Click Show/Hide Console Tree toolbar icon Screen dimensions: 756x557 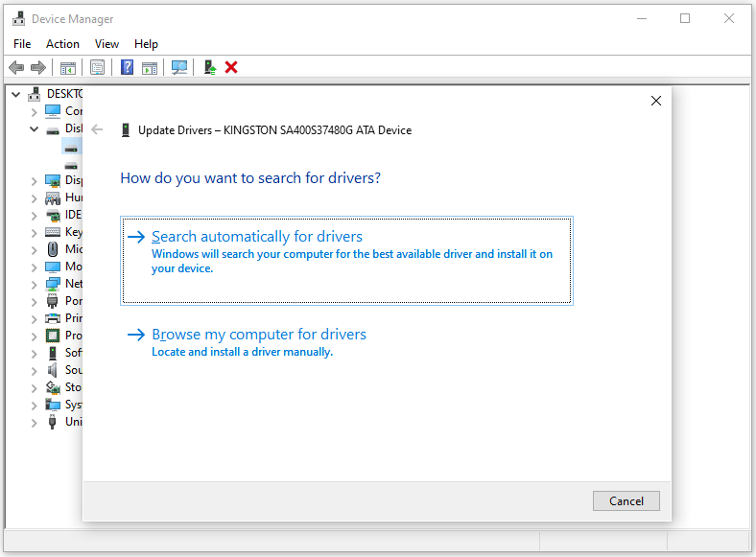pyautogui.click(x=68, y=68)
